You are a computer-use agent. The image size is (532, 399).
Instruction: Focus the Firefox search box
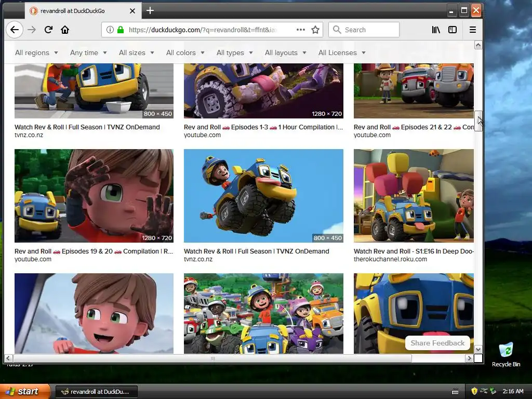click(364, 30)
